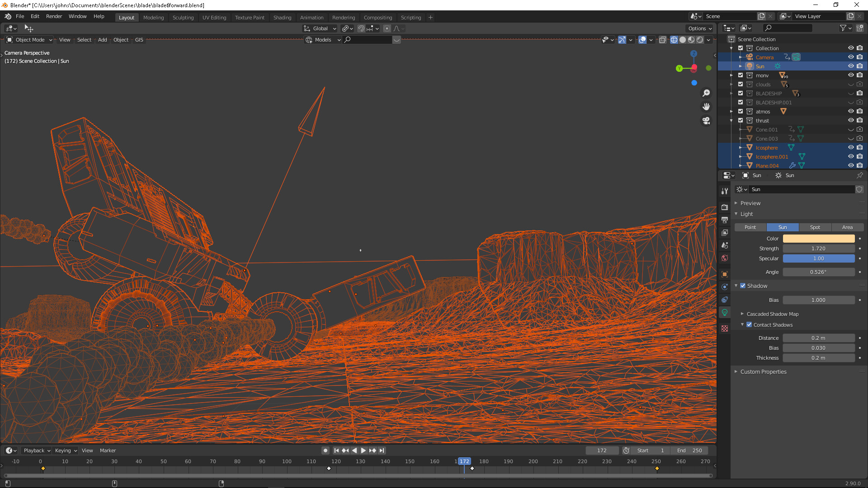This screenshot has height=488, width=868.
Task: Jump to the last frame
Action: 382,450
